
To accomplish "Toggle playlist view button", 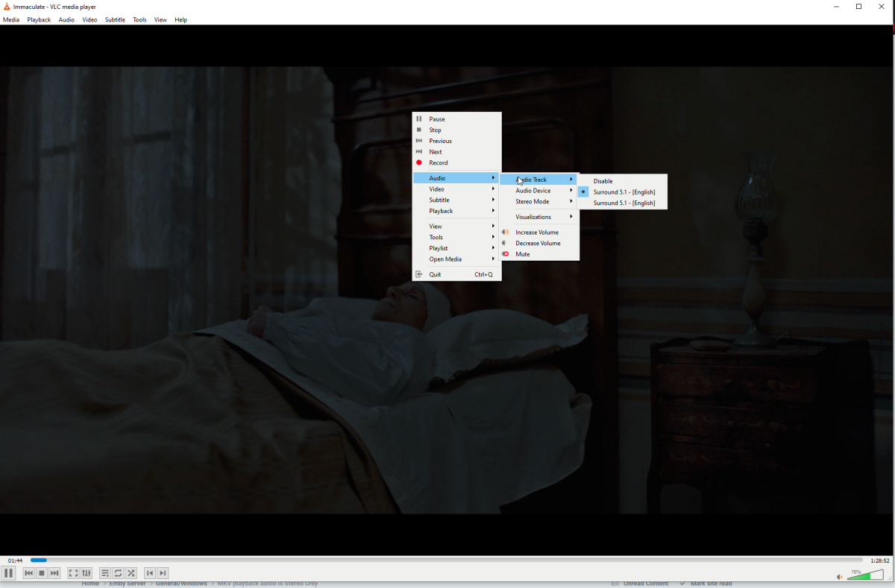I will click(x=105, y=573).
